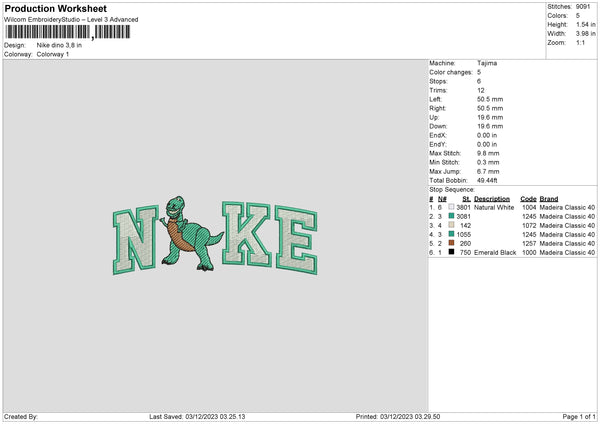Select the Wilcom EmbroideryStudio subtitle text

(71, 20)
